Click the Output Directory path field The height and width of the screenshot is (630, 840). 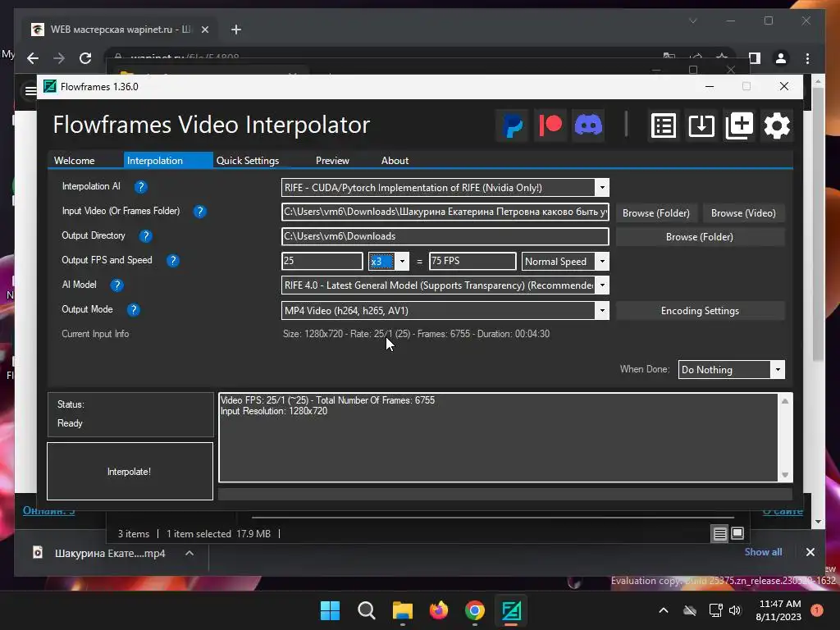(445, 236)
